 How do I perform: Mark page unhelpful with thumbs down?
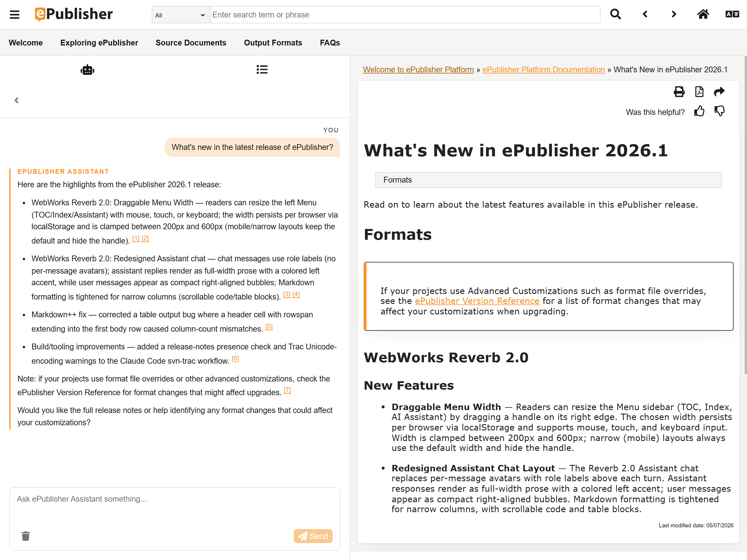click(x=719, y=111)
